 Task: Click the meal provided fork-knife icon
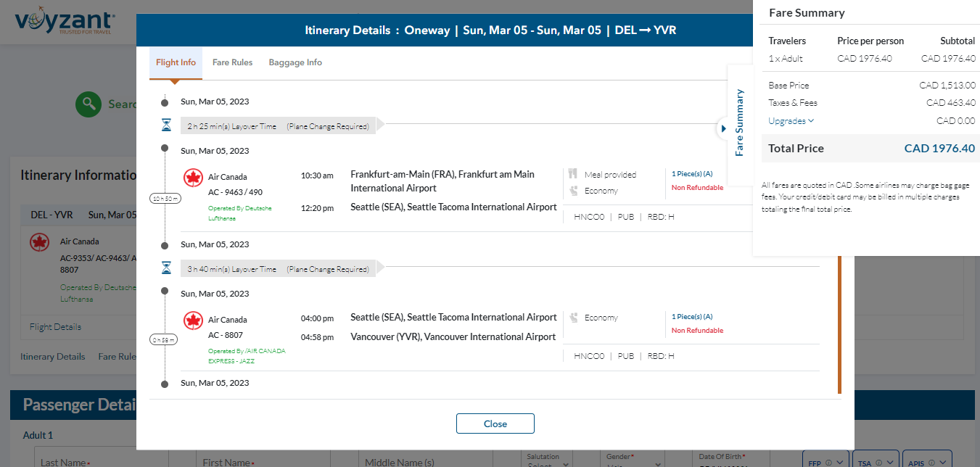[x=573, y=174]
